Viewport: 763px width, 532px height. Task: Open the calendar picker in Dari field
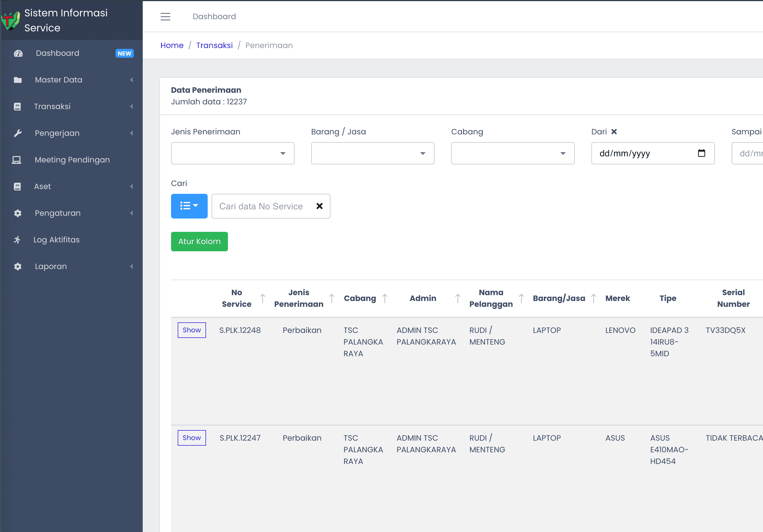coord(701,153)
